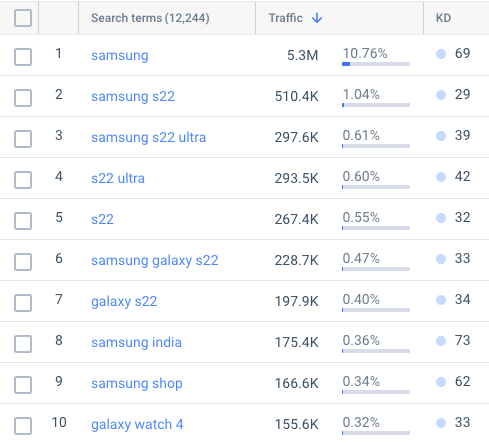Click the 293.5K traffic value
The height and width of the screenshot is (443, 489).
[297, 178]
